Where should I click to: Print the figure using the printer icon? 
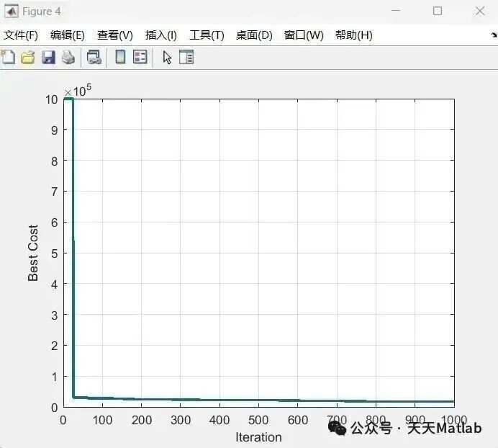tap(68, 57)
